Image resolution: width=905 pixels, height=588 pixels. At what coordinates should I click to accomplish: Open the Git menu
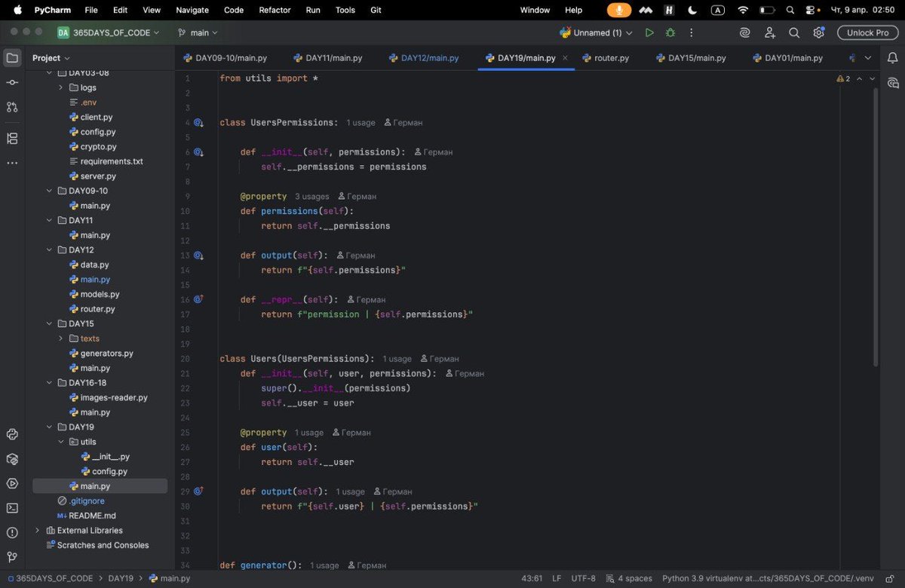point(376,10)
